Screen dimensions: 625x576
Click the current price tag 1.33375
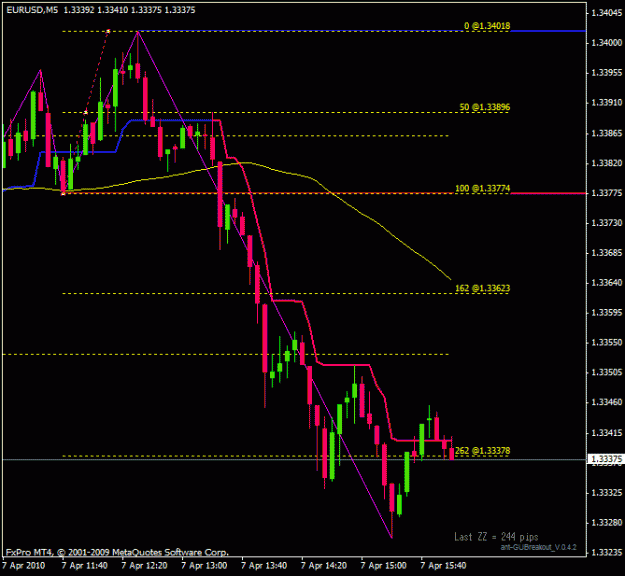606,460
